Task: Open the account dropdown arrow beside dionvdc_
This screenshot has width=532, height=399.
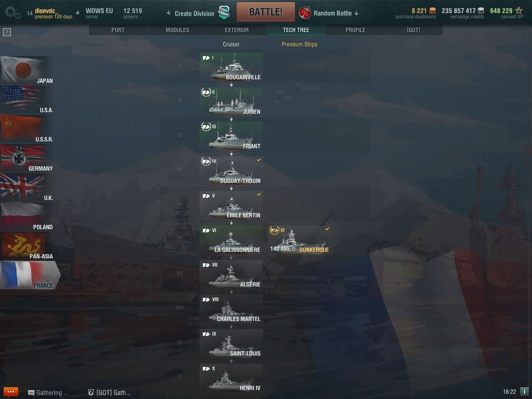Action: click(x=78, y=13)
